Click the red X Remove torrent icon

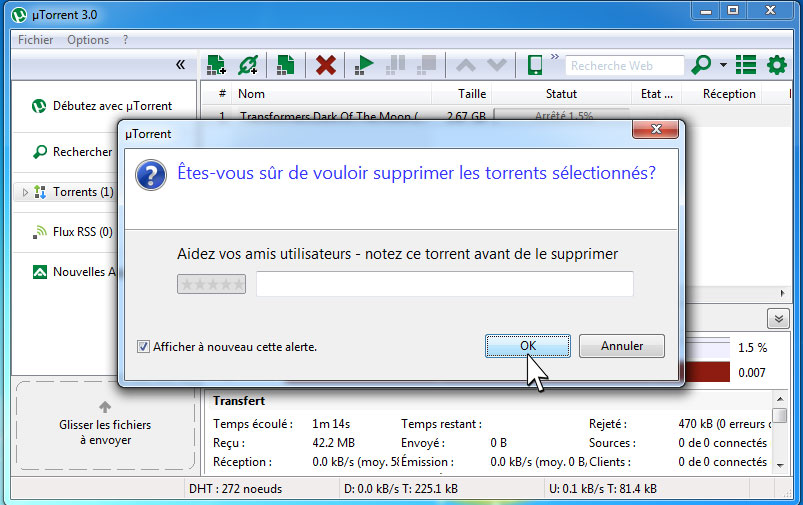(326, 65)
